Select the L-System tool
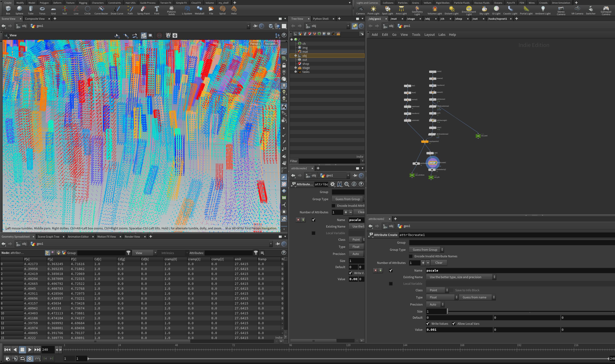 [187, 10]
